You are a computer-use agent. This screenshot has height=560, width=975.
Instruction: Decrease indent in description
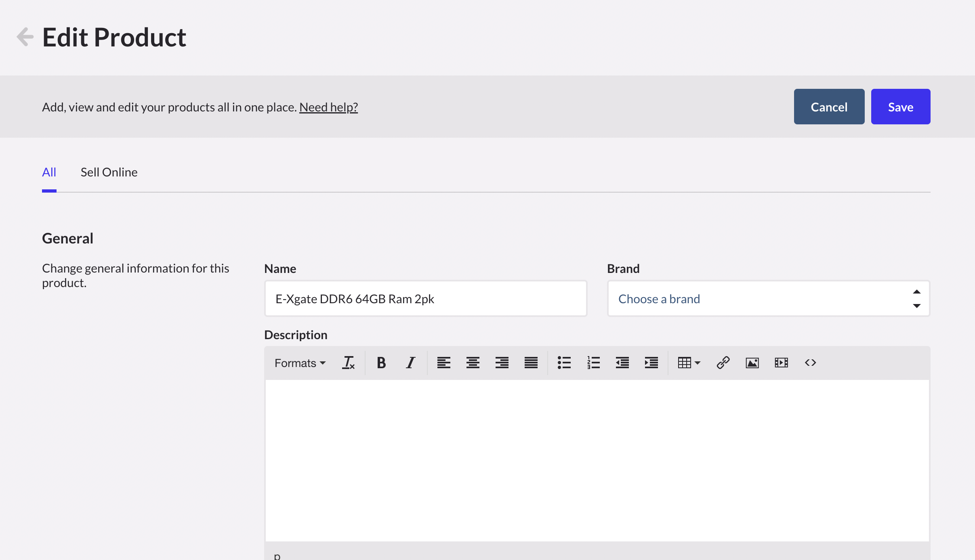[622, 363]
